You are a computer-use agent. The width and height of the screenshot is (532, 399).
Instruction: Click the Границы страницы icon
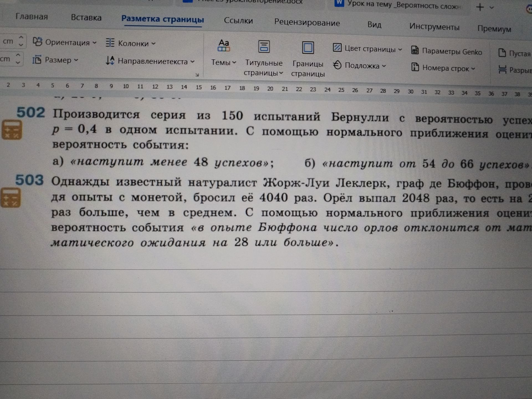[x=308, y=48]
